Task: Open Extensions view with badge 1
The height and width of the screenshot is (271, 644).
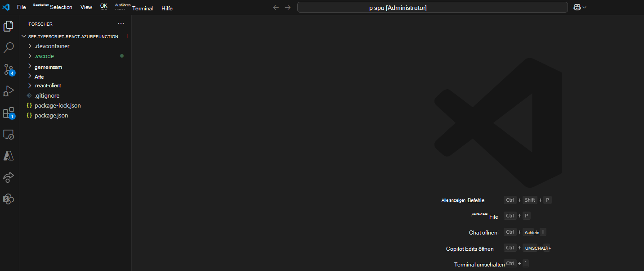Action: tap(9, 113)
